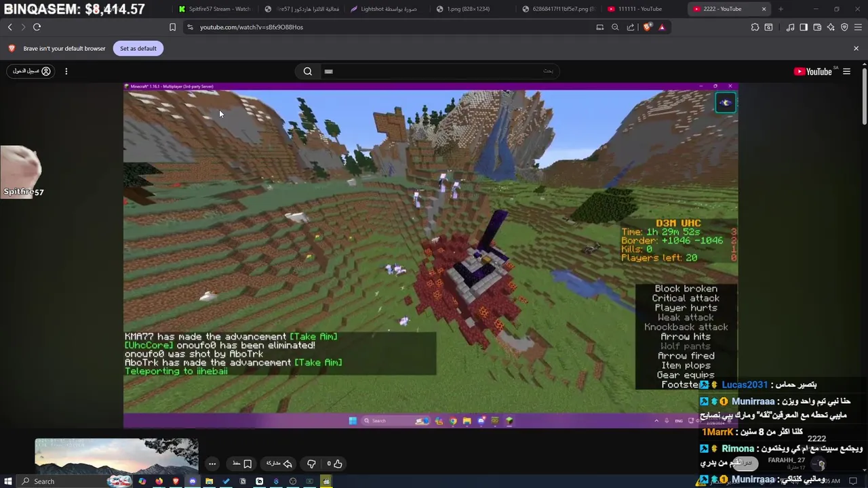Save the video with Save button
This screenshot has width=868, height=488.
point(242,464)
